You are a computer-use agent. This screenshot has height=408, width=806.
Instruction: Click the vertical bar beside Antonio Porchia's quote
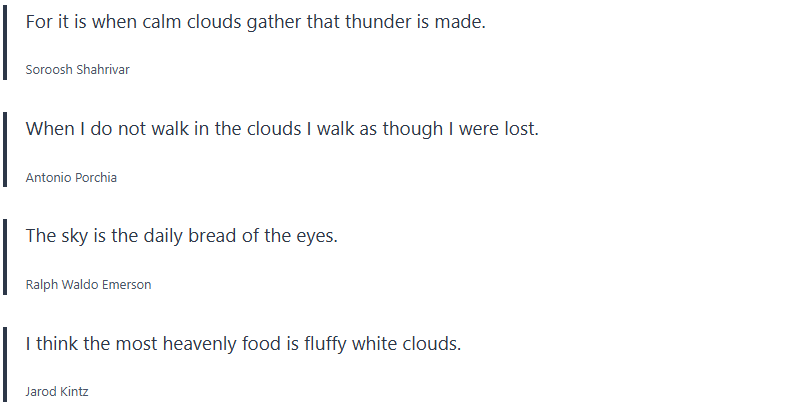[x=5, y=151]
